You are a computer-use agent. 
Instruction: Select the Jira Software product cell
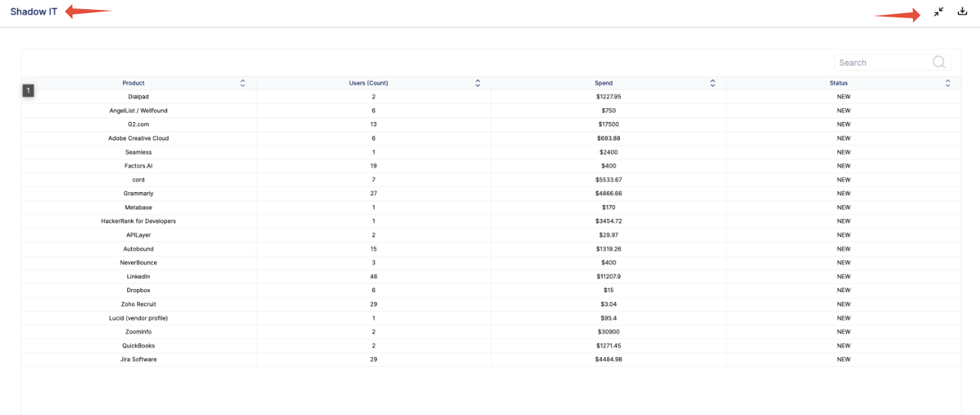[138, 359]
